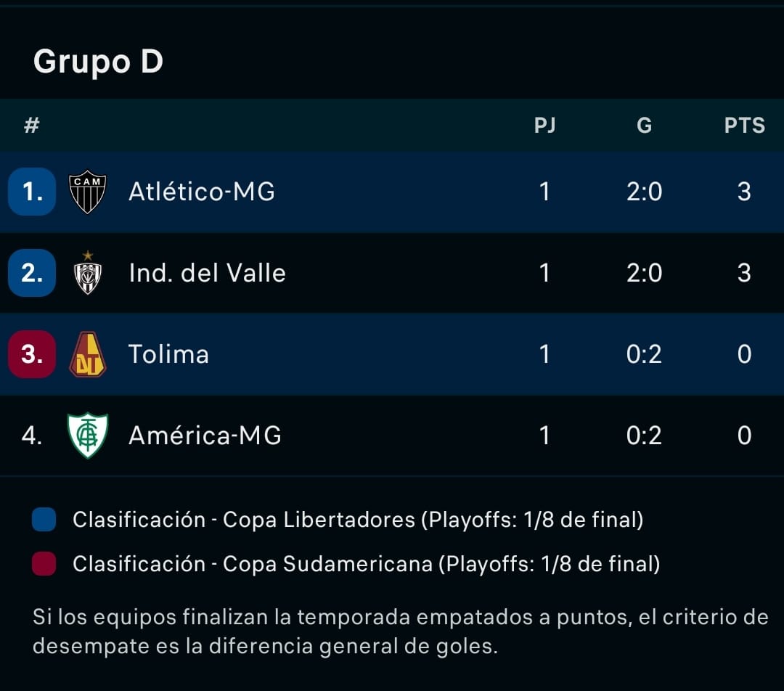Click the G column header
This screenshot has width=784, height=691.
[644, 126]
